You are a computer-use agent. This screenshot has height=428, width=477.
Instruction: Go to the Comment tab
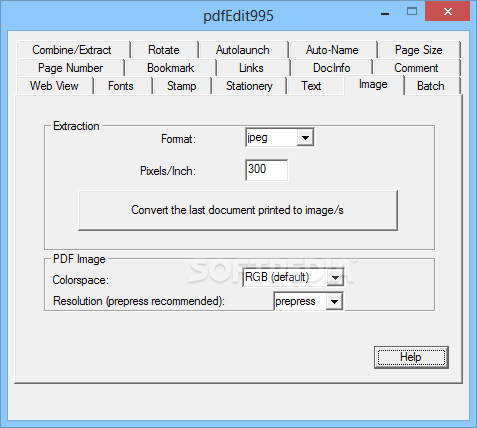[x=417, y=68]
